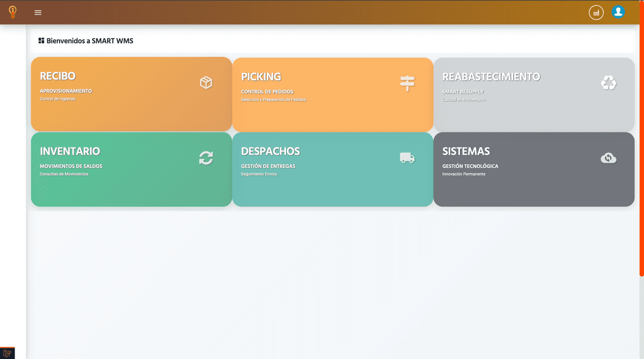Screen dimensions: 644x359
Task: Click the sync arrows icon on Inventario
Action: pyautogui.click(x=206, y=158)
